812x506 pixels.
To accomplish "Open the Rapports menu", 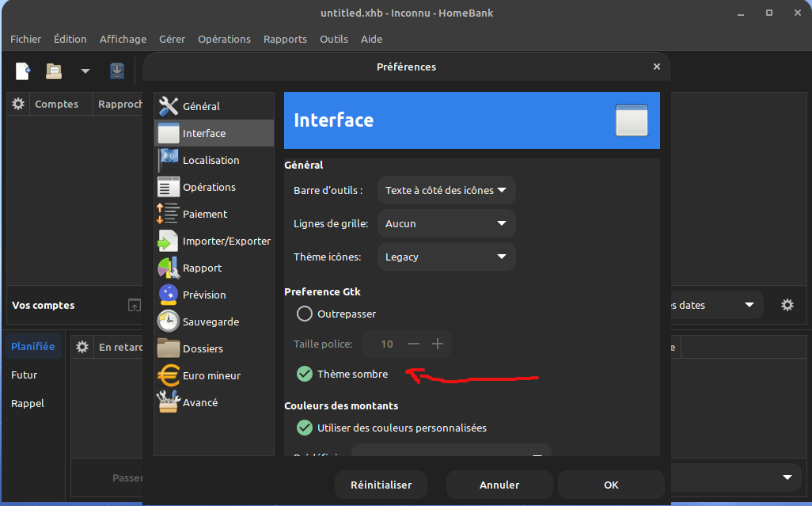I will pyautogui.click(x=285, y=39).
